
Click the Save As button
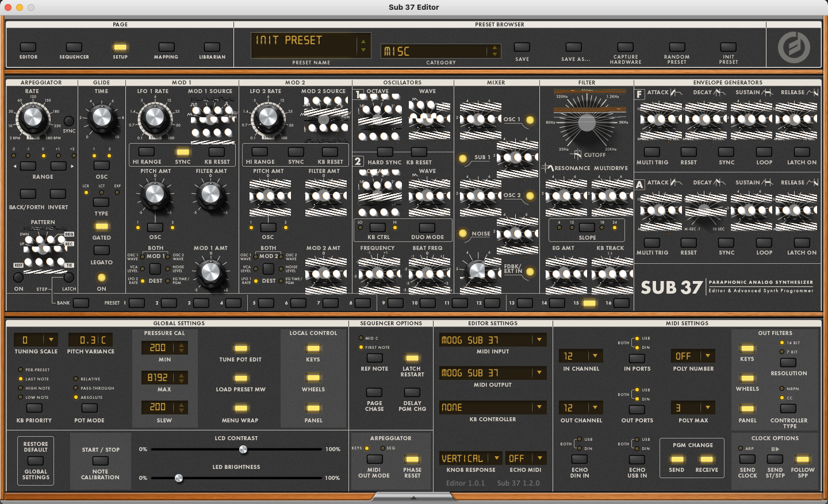click(574, 47)
